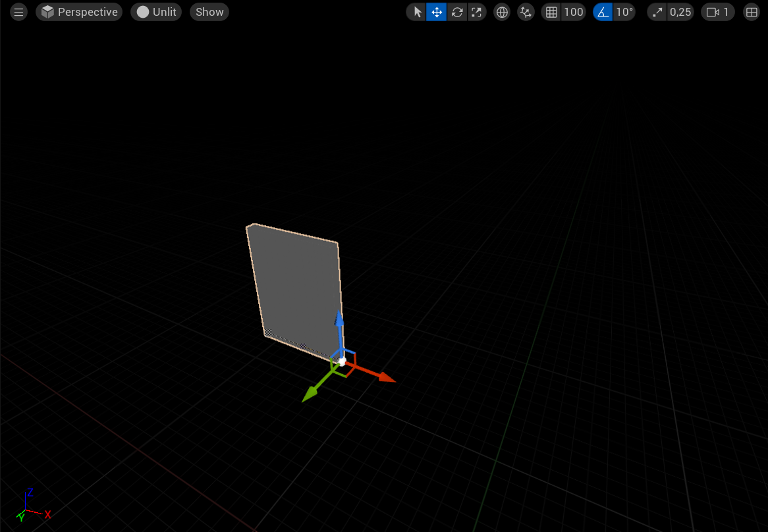Viewport: 768px width, 532px height.
Task: Open rotation snap value 10° dropdown
Action: coord(624,12)
